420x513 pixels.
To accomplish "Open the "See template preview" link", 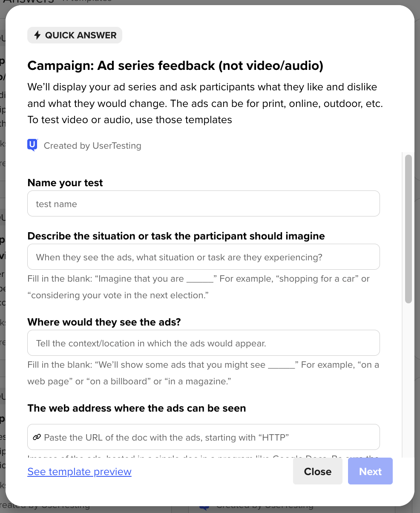I will [79, 472].
